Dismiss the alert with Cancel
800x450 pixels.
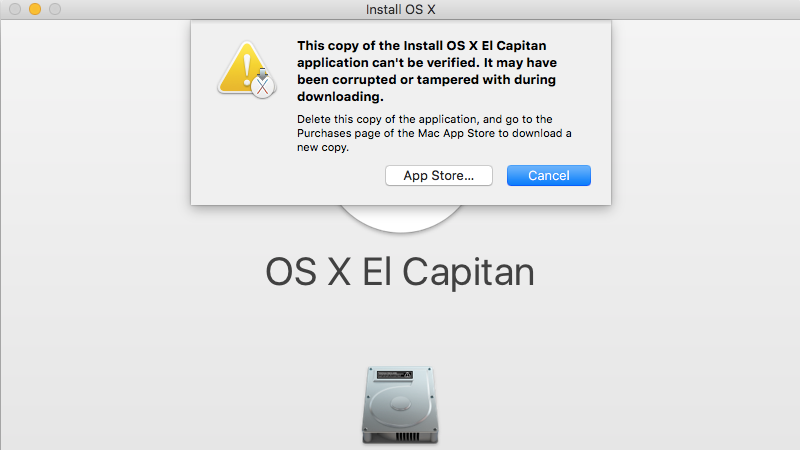coord(548,176)
